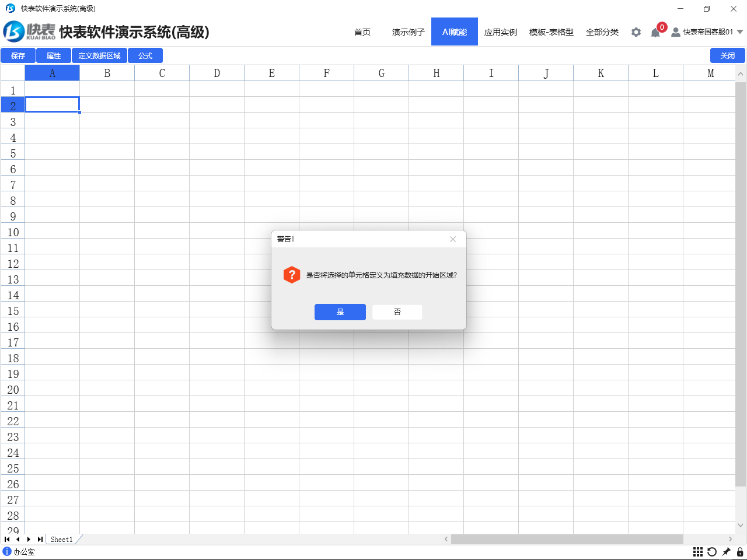
Task: Click the 公式 toolbar button
Action: [x=145, y=55]
